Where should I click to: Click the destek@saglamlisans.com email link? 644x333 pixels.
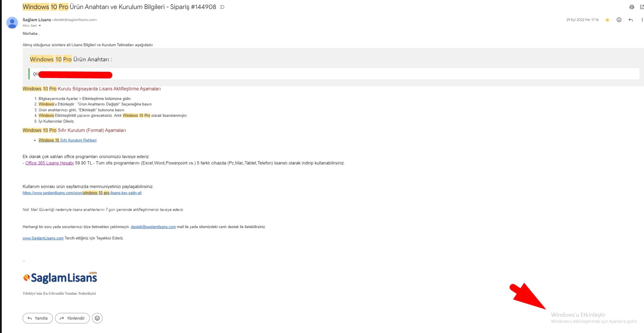coord(153,227)
